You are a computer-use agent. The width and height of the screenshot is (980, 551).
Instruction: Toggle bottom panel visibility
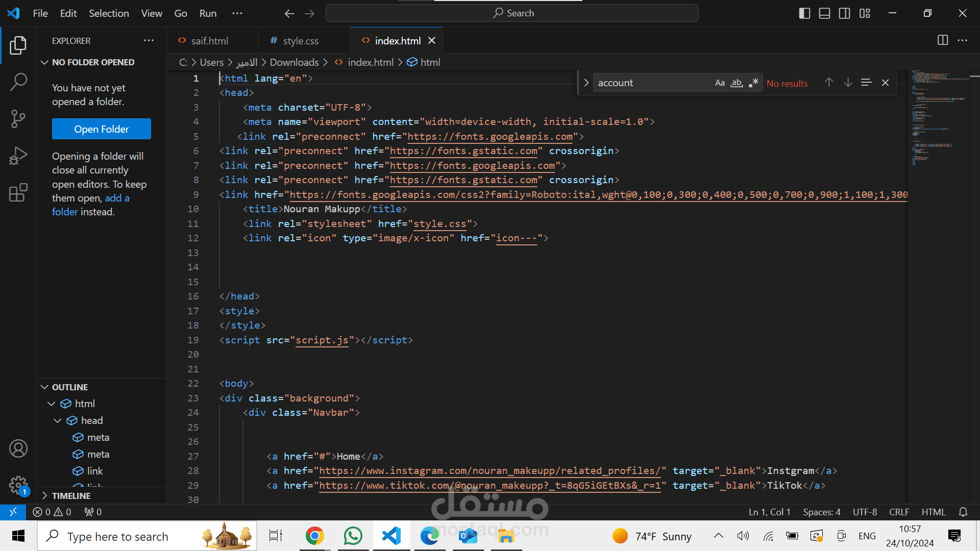(824, 13)
